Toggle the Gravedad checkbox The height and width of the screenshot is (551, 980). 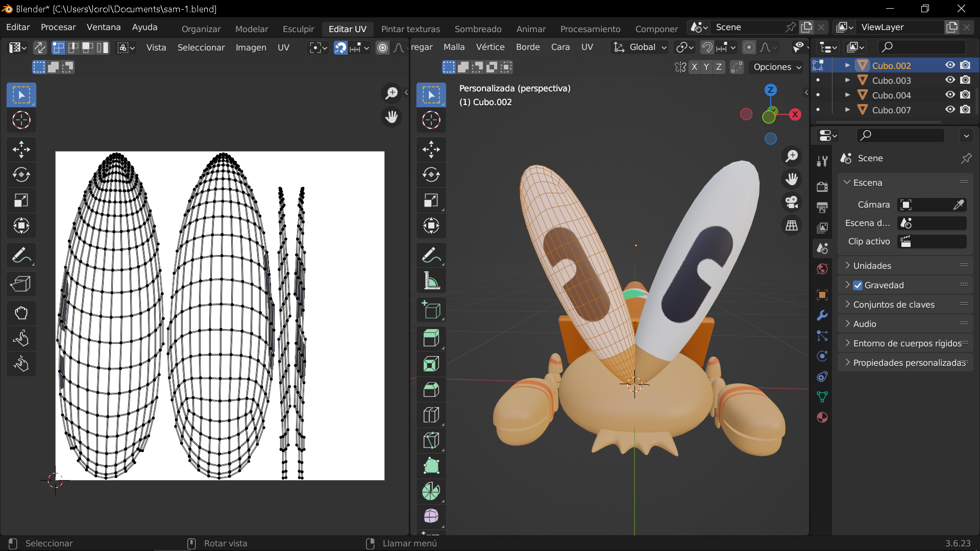click(858, 285)
